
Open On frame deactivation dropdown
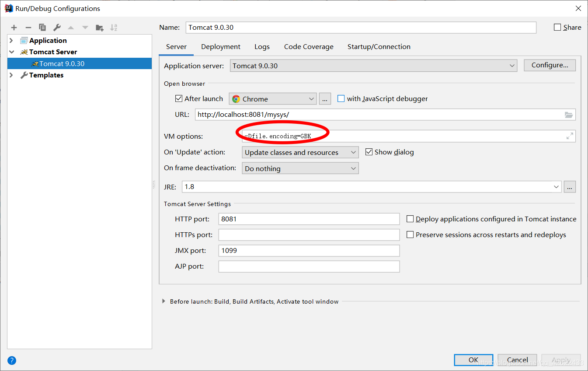coord(300,168)
